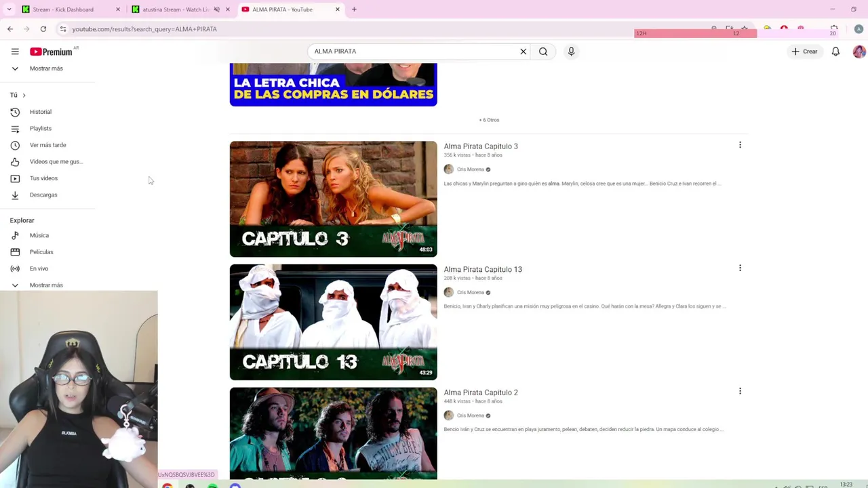Open the Spotify taskbar icon
868x488 pixels.
[x=212, y=485]
